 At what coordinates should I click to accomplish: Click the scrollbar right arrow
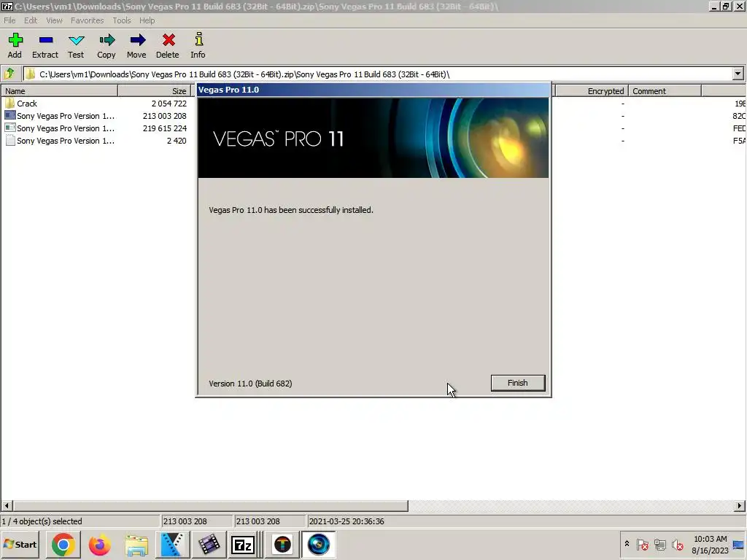740,506
